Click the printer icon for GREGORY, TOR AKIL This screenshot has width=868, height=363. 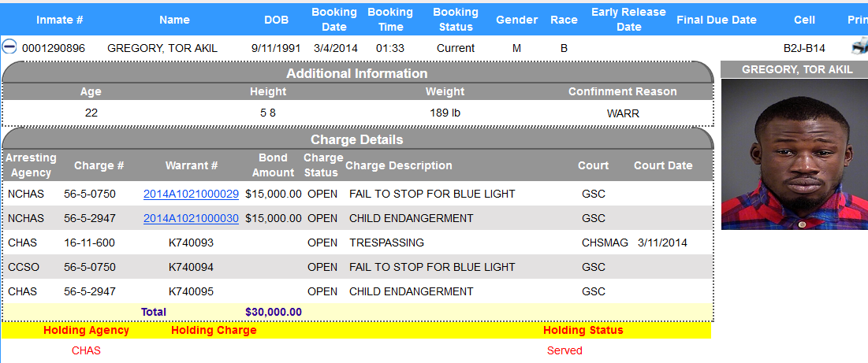click(x=859, y=46)
